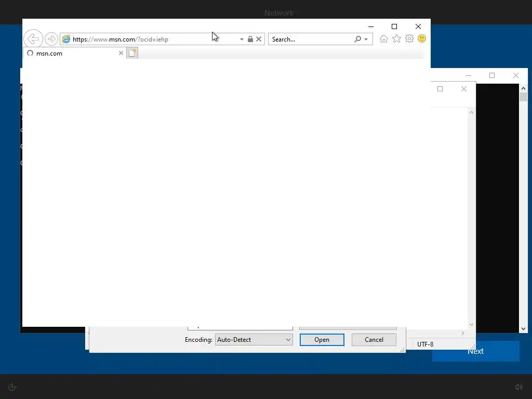Maximize the Notepad window behind
This screenshot has width=532, height=399.
point(440,89)
